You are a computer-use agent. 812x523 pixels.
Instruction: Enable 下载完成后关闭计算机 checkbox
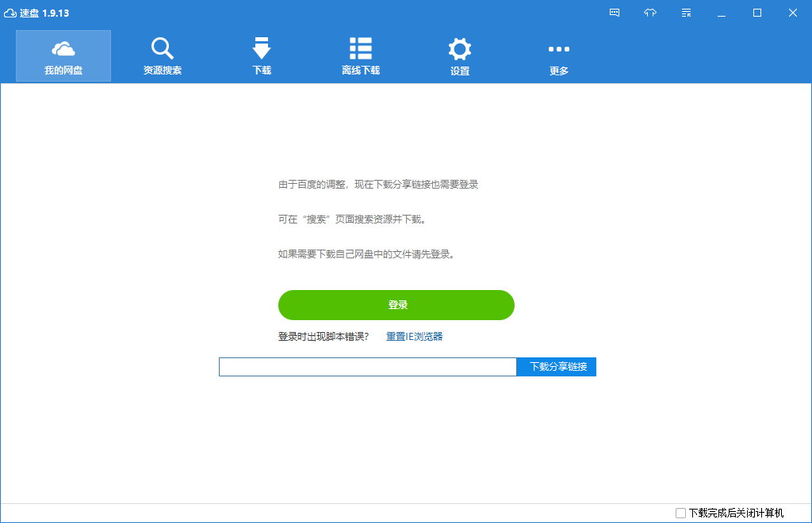680,513
